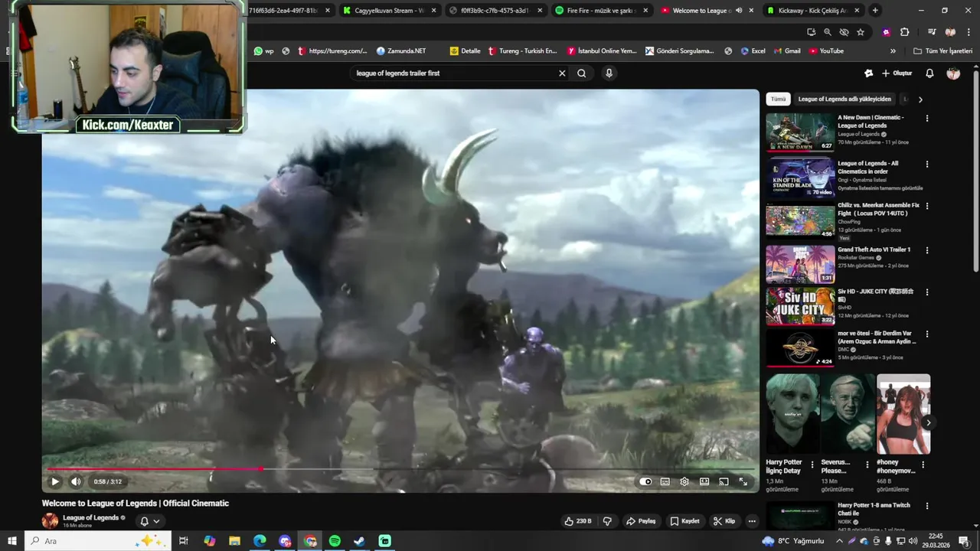Show next Shorts with arrow button
The width and height of the screenshot is (980, 551).
(x=928, y=422)
